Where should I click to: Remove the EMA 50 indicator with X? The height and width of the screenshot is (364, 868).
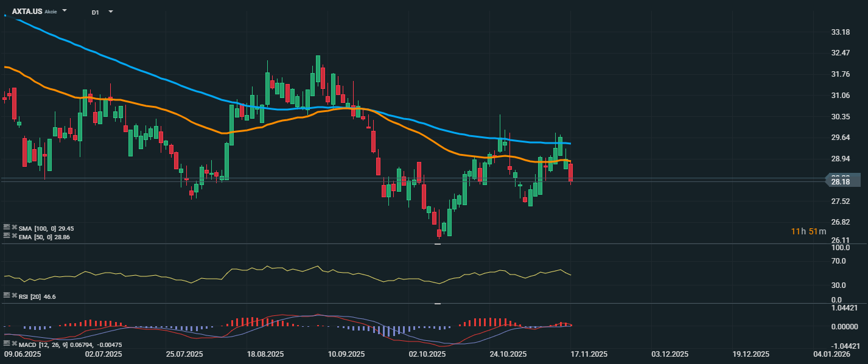click(14, 236)
